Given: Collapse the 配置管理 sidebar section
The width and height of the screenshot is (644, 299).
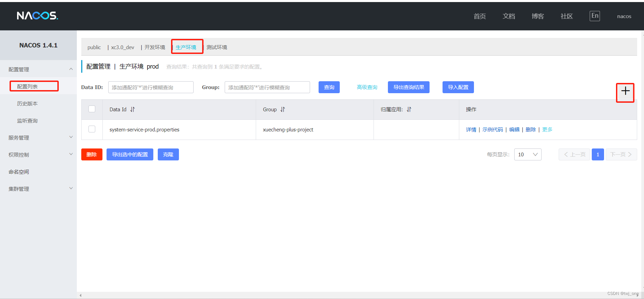Looking at the screenshot, I should coord(38,69).
